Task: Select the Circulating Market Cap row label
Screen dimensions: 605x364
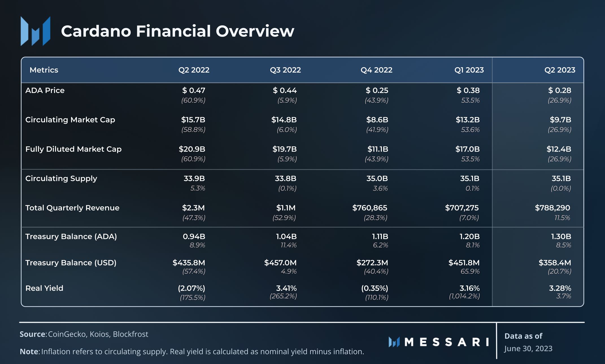Action: [70, 120]
